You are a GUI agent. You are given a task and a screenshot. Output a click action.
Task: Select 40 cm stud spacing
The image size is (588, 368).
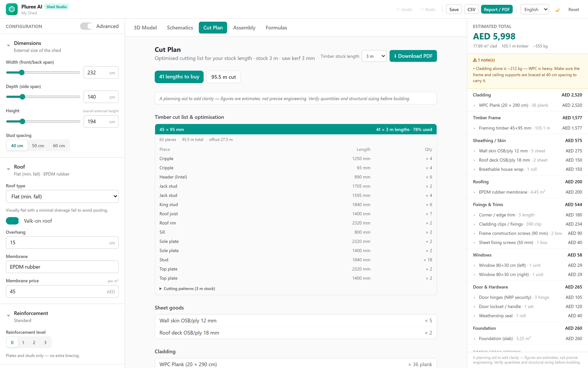[17, 146]
